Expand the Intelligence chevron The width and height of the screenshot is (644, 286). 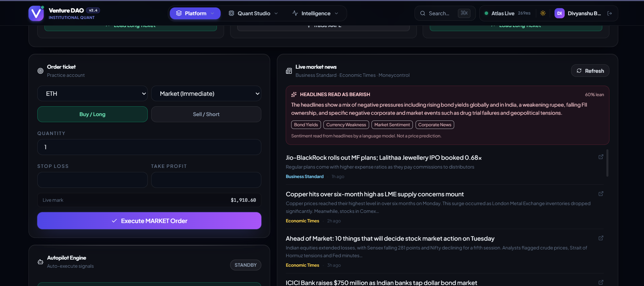(x=336, y=13)
